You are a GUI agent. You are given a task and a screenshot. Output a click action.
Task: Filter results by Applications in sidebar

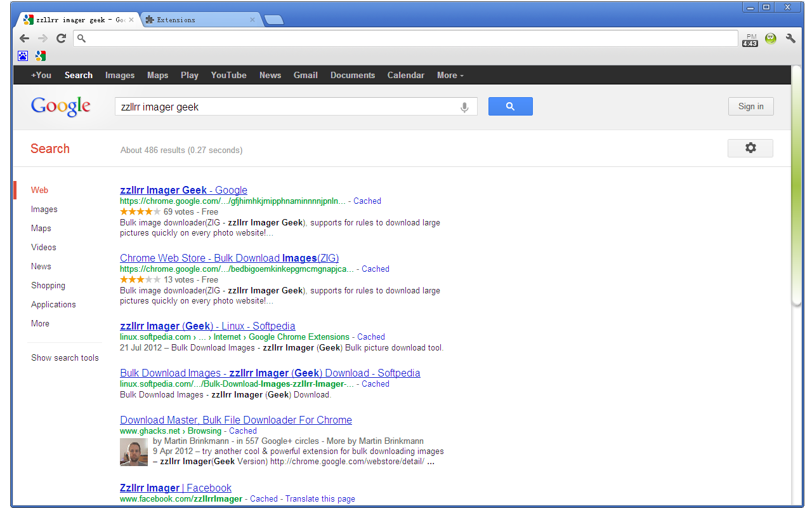53,304
